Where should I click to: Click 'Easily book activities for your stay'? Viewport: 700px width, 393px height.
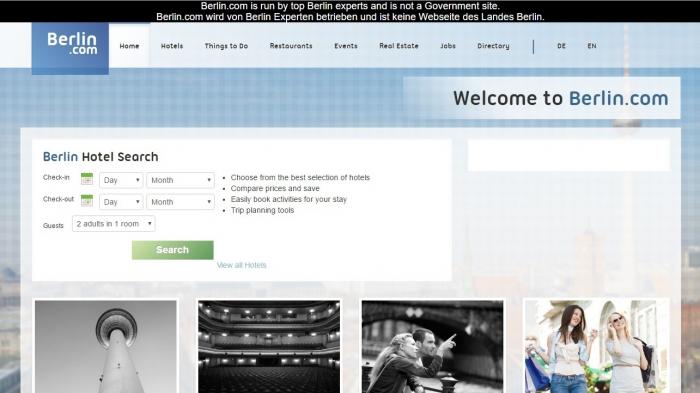click(x=288, y=199)
